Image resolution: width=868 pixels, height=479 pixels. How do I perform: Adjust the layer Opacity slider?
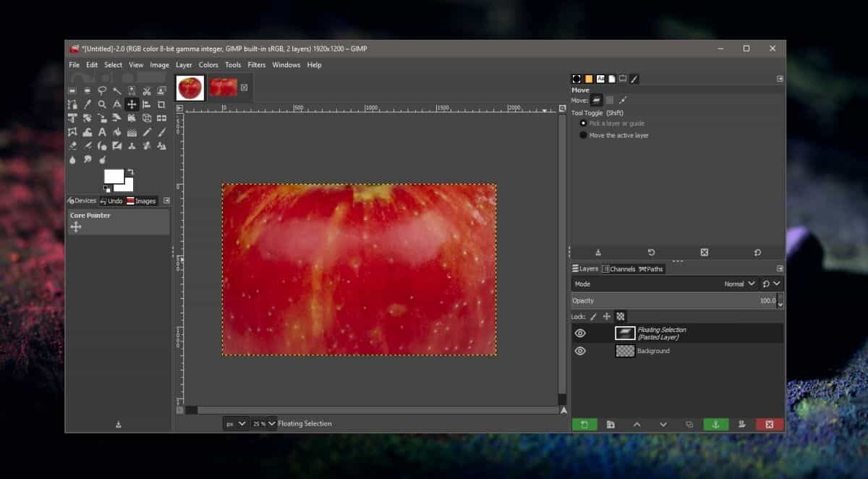click(673, 300)
